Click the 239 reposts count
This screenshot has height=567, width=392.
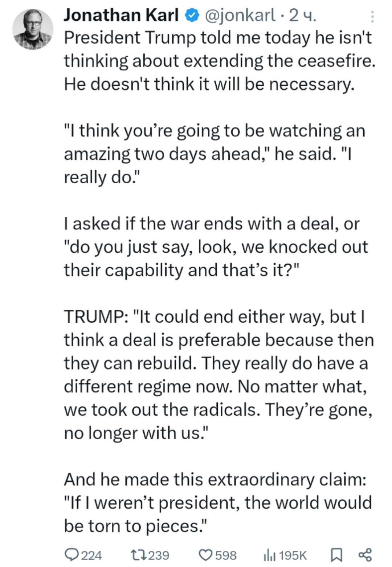pyautogui.click(x=159, y=555)
